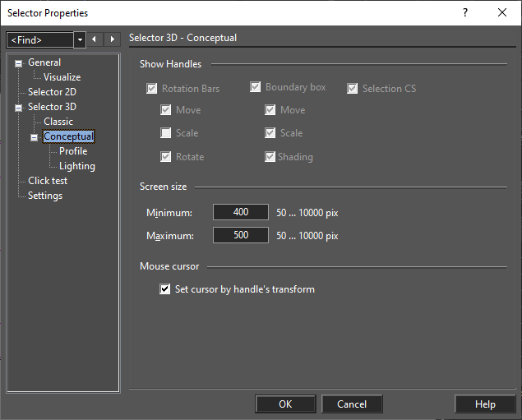Toggle the Boundary box checkbox
Screen dimensions: 522x420
(x=256, y=87)
